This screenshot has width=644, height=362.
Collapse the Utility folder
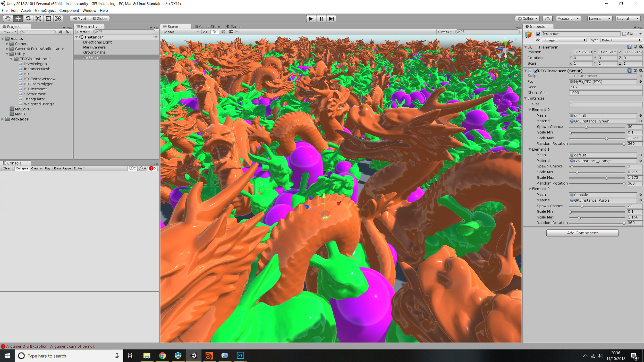tap(7, 54)
